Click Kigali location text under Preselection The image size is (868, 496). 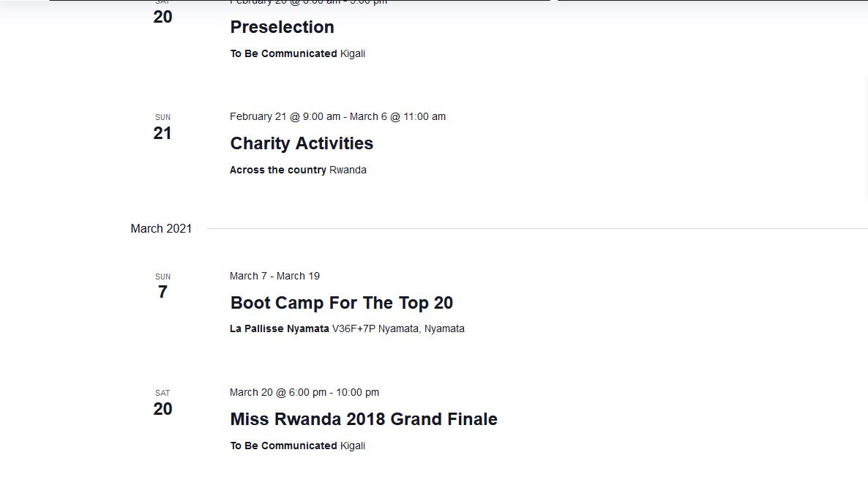[353, 53]
